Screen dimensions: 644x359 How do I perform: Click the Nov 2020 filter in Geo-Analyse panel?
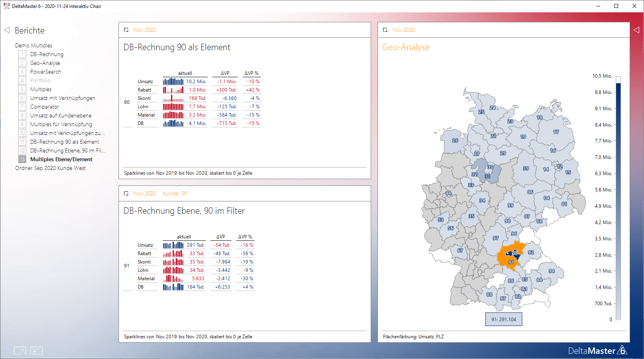403,30
